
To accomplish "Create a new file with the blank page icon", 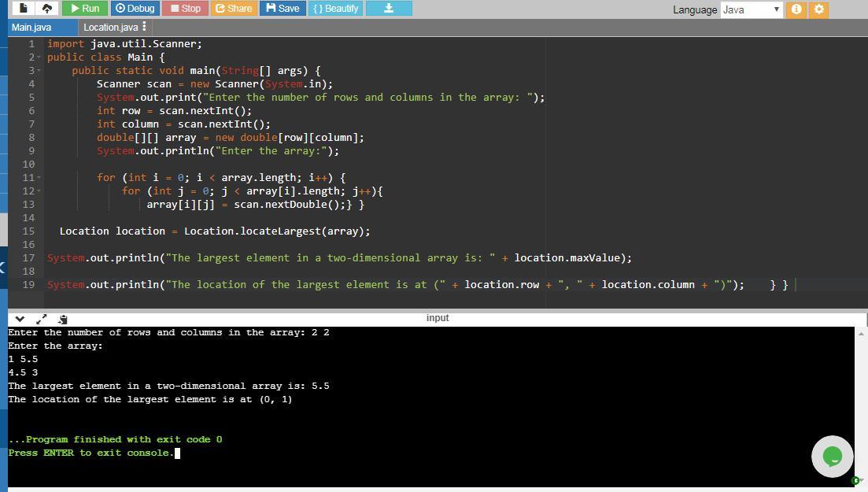I will (x=25, y=9).
